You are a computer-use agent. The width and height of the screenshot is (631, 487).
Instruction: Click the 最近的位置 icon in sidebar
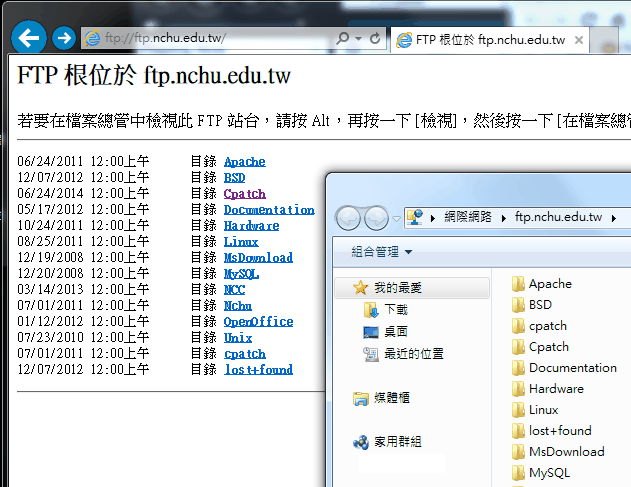click(371, 354)
